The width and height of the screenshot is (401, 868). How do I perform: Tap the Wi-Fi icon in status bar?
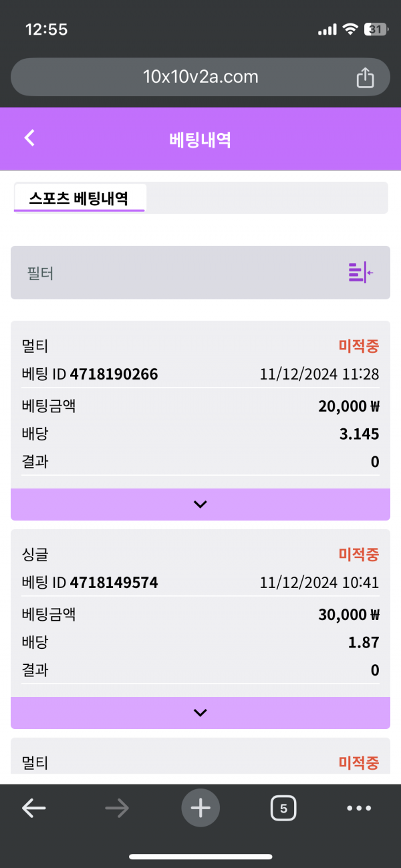[350, 29]
